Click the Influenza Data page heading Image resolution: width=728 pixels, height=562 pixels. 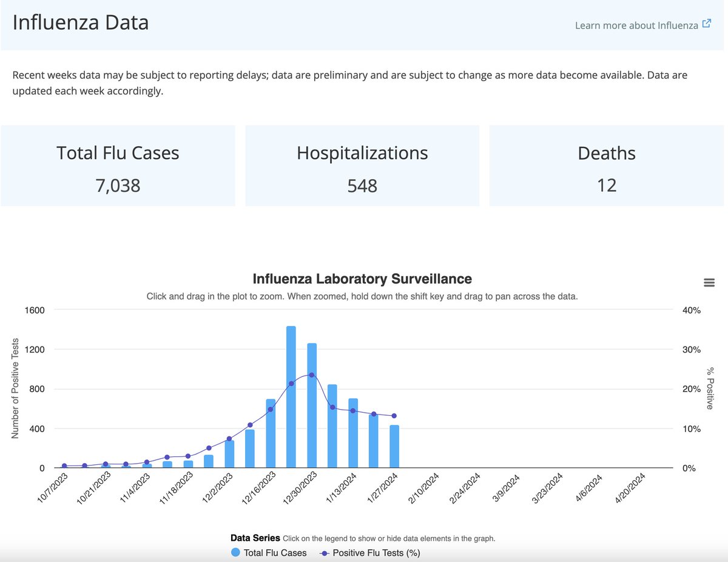coord(81,22)
